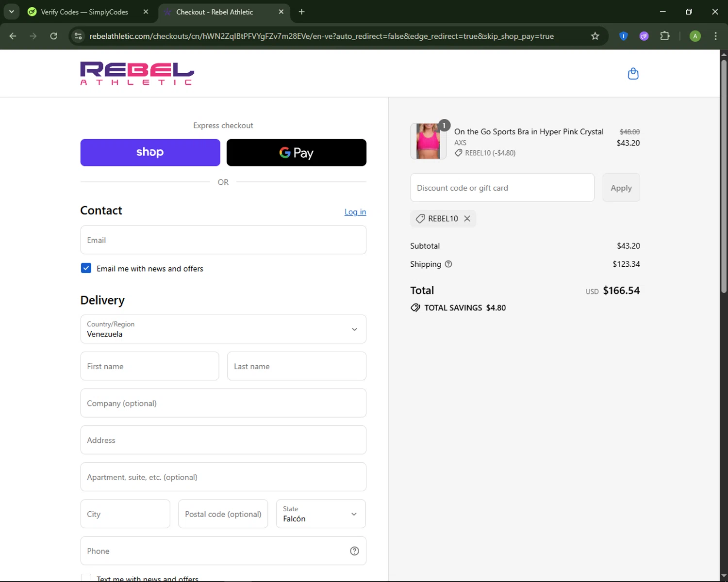
Task: Focus the Last name field
Action: pyautogui.click(x=297, y=366)
